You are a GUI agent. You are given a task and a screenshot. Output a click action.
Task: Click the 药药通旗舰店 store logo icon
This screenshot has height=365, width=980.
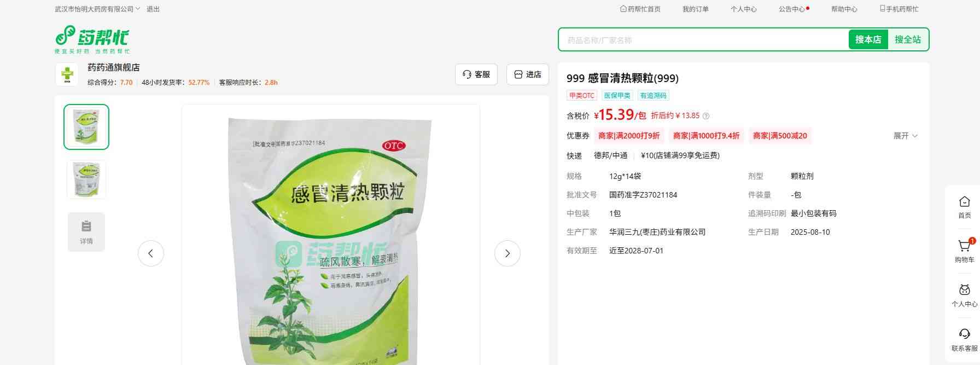coord(67,74)
